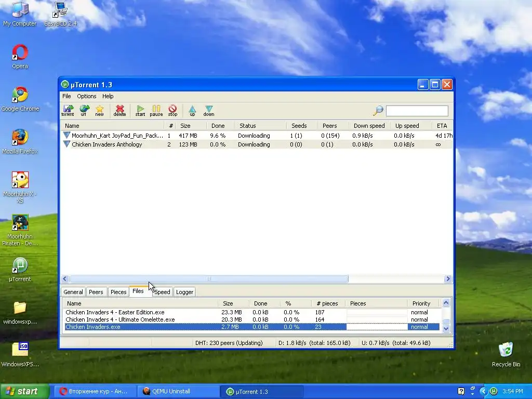Open the EasyBCD 2.4 desktop icon

pyautogui.click(x=60, y=14)
